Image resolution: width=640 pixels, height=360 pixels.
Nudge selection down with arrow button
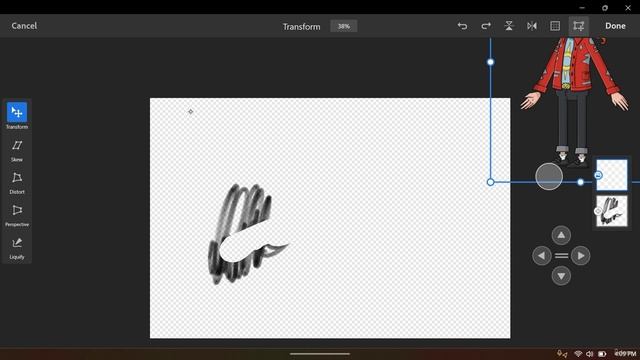[561, 276]
